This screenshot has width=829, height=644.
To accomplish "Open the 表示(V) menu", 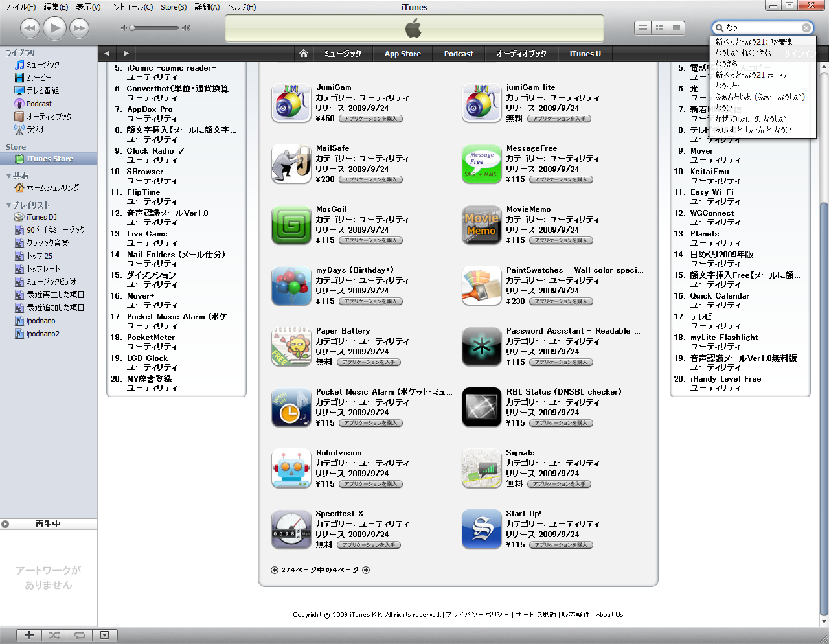I will coord(88,7).
